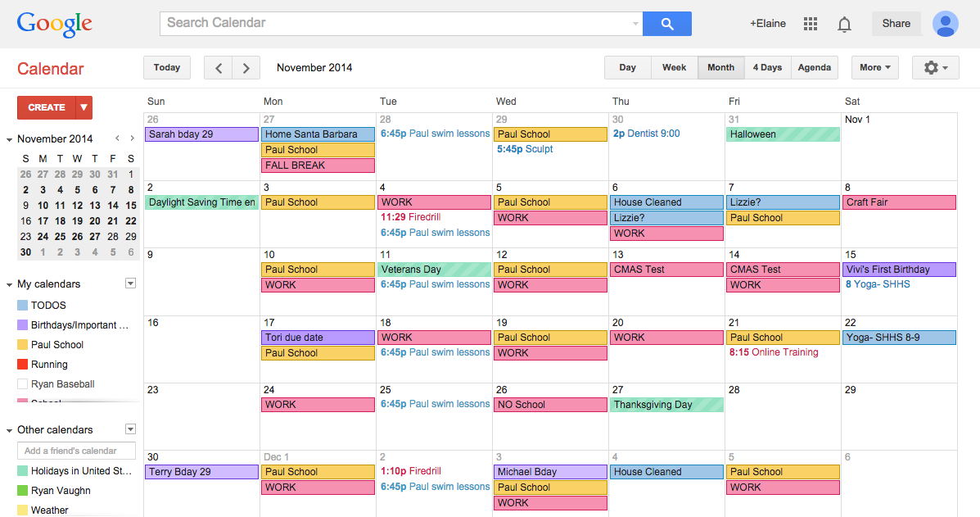This screenshot has width=980, height=517.
Task: Click the blue search magnifier button
Action: point(667,24)
